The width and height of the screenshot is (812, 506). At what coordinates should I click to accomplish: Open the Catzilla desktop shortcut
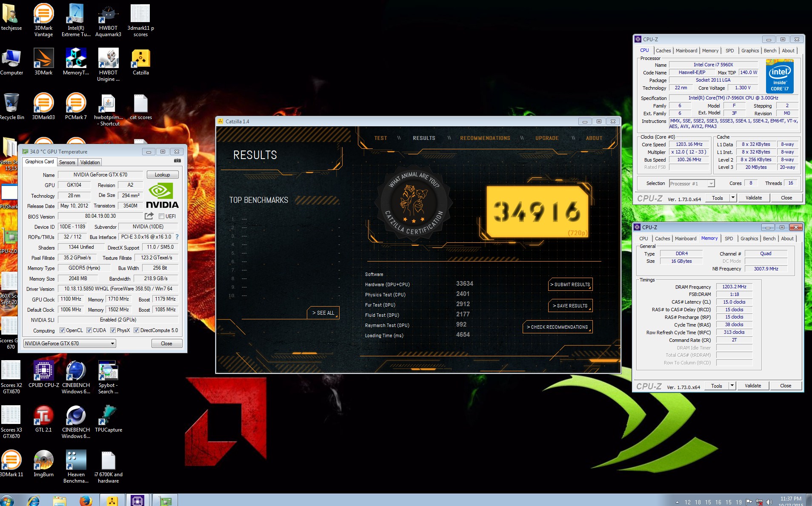[140, 62]
